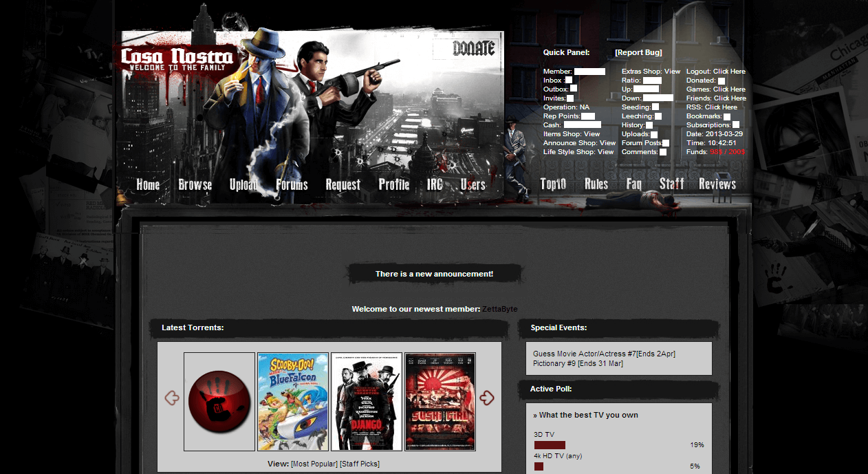This screenshot has height=474, width=868.
Task: Click the 3D TV poll bar
Action: coord(550,445)
